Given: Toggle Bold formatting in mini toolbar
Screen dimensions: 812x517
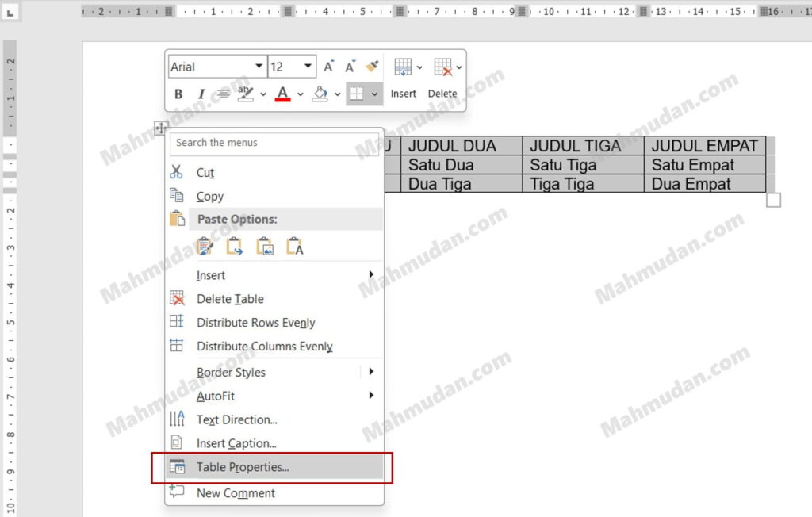Looking at the screenshot, I should tap(178, 94).
